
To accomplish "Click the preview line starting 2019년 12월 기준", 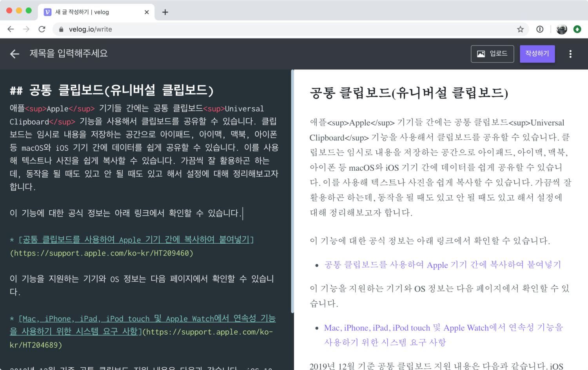I will point(436,366).
